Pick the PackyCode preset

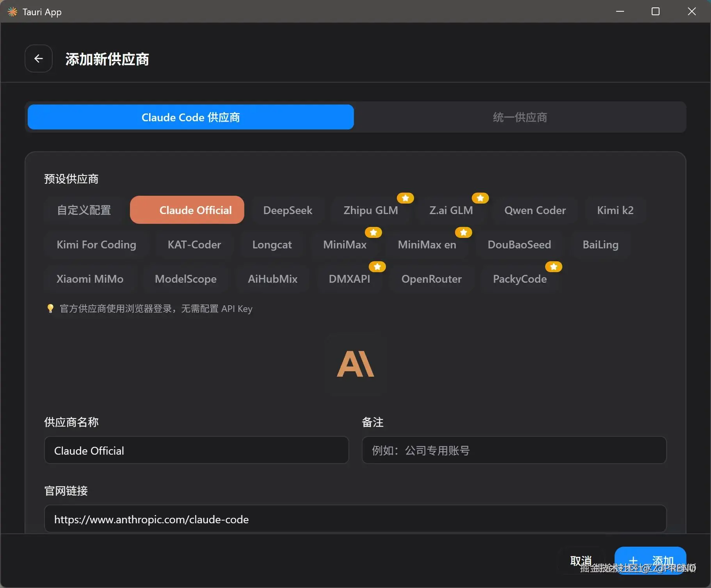520,279
